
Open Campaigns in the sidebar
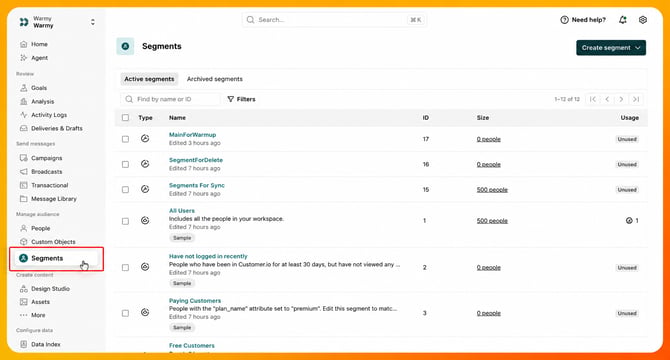pos(47,158)
